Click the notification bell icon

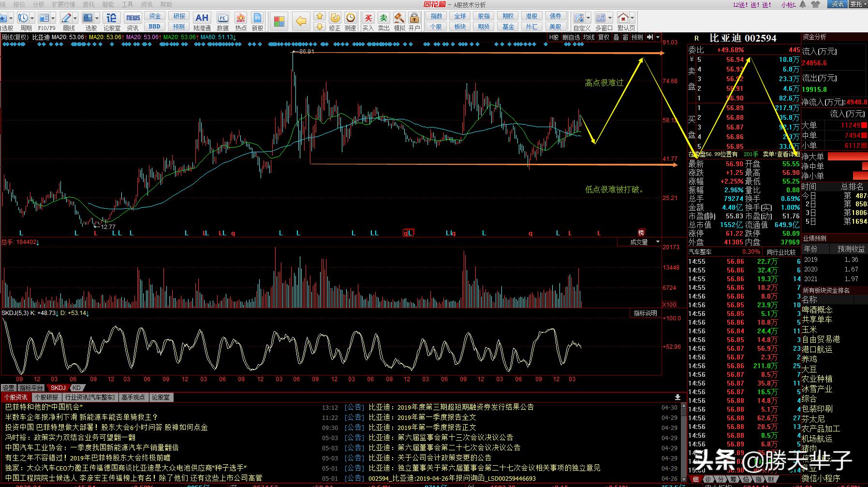click(803, 4)
